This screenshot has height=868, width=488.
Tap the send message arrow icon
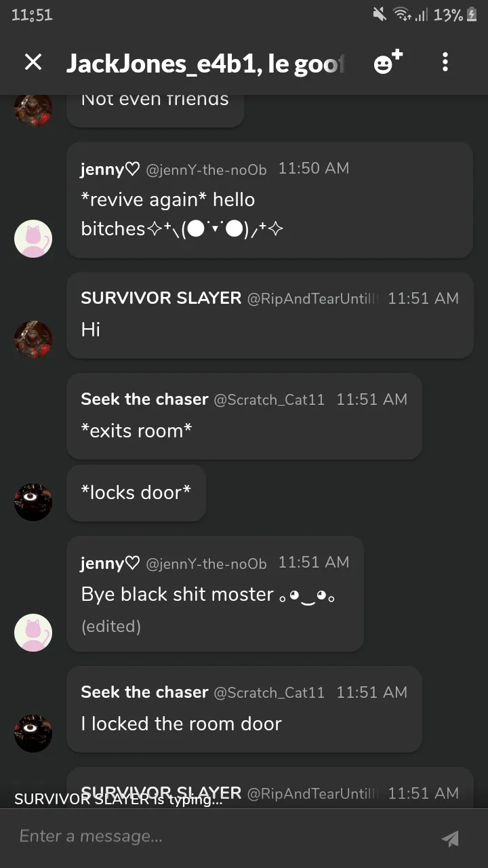pos(449,838)
